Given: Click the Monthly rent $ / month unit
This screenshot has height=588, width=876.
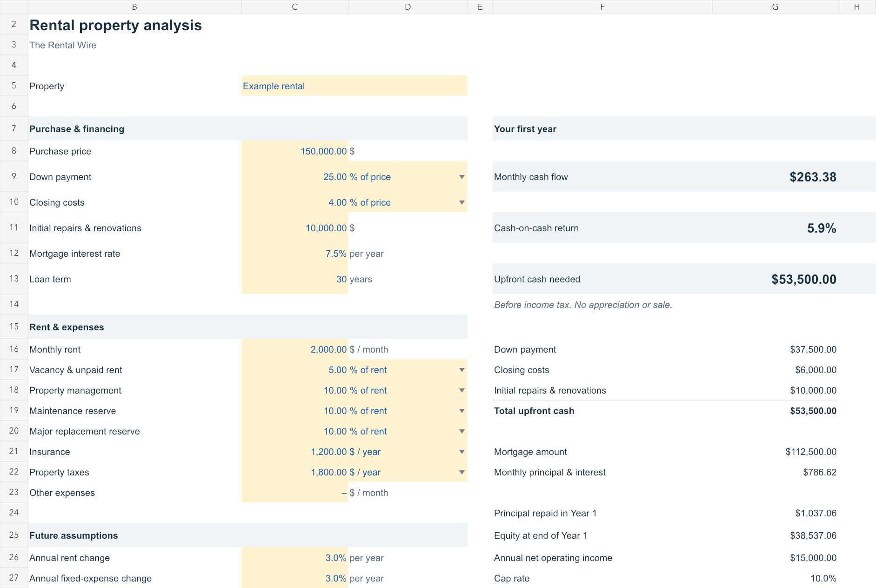Looking at the screenshot, I should pos(369,349).
